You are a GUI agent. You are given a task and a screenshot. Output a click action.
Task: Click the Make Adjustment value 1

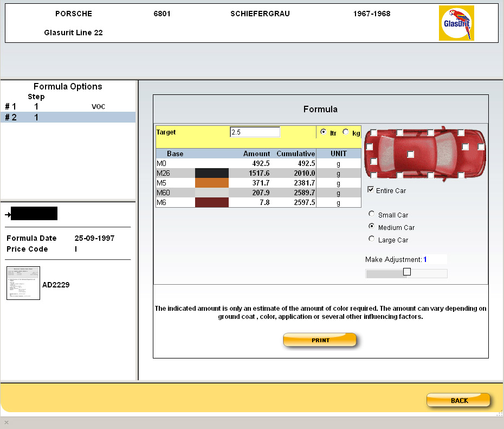[425, 260]
